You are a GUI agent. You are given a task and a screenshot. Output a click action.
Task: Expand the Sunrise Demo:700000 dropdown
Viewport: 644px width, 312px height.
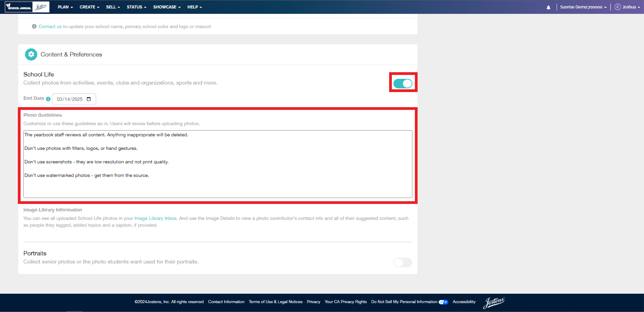(x=583, y=7)
